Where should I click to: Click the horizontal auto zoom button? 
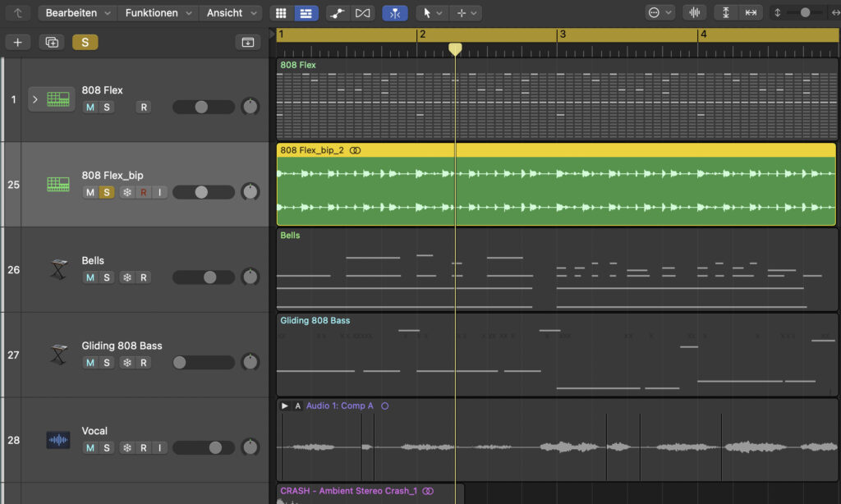pos(751,13)
